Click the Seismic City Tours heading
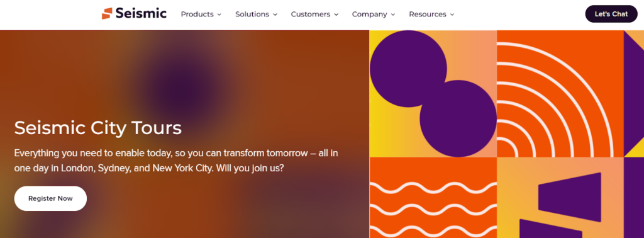This screenshot has width=644, height=238. tap(97, 128)
